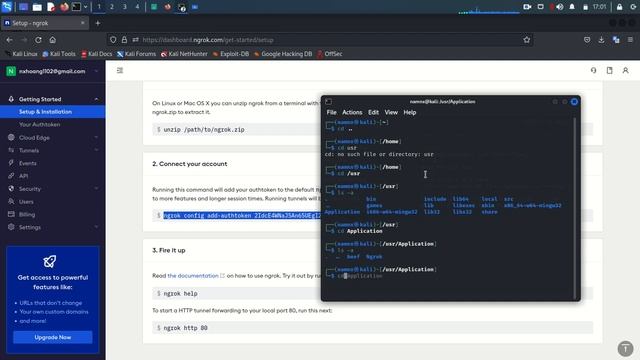Open the terminal launcher dropdown arrow
This screenshot has width=640, height=360.
coord(85,7)
